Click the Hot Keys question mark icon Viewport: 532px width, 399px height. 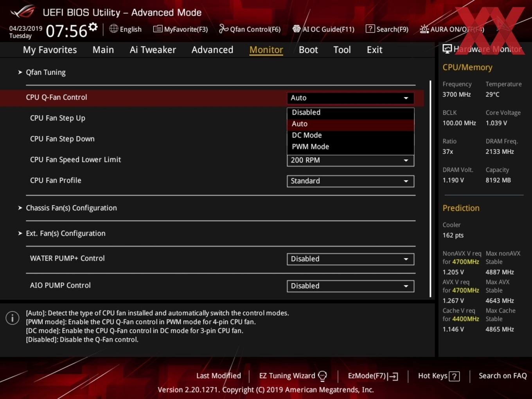pos(454,376)
